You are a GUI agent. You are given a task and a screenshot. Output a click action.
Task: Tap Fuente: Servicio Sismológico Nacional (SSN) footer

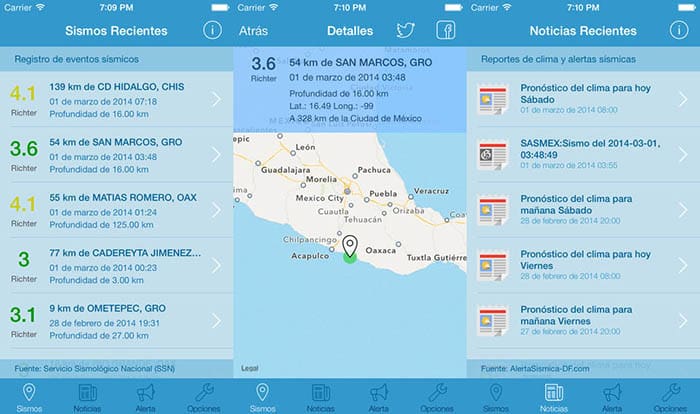(95, 368)
